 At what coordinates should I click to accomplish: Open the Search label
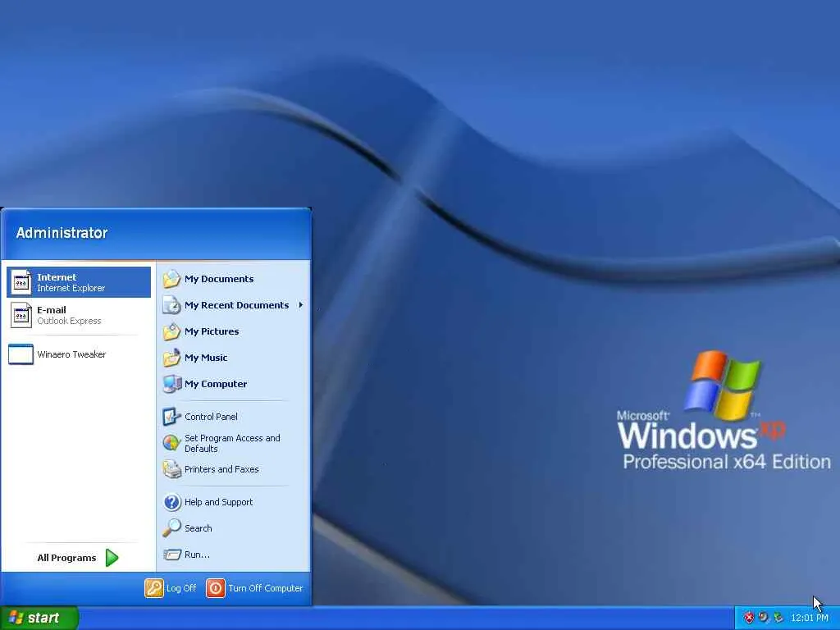coord(199,528)
